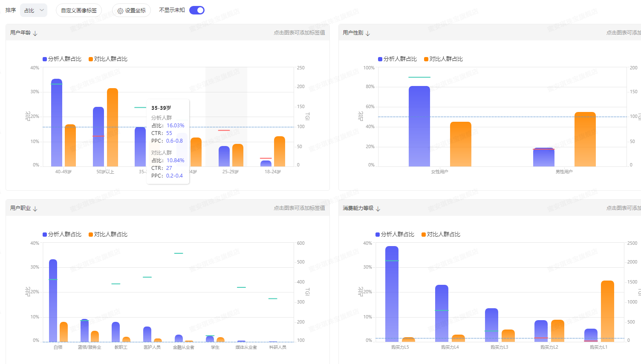Viewport: 641px width, 364px height.
Task: Toggle 对比人群占比 legend in 用户职业 chart
Action: (x=108, y=235)
